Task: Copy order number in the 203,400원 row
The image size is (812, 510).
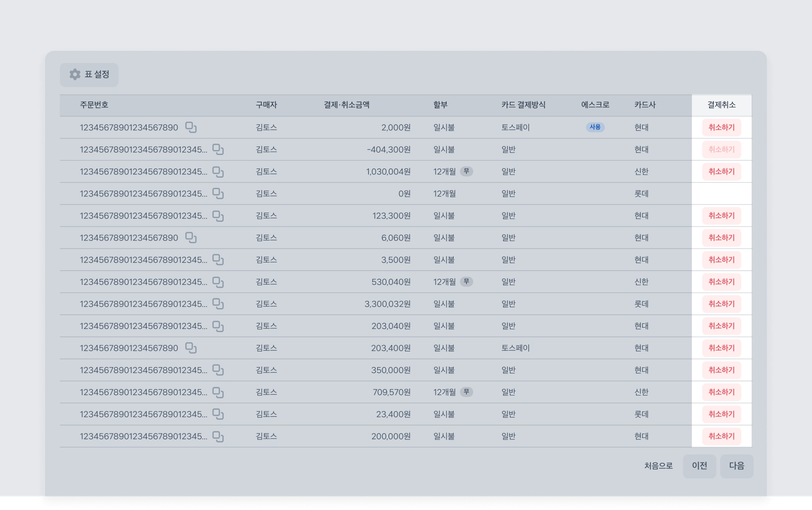Action: [x=191, y=348]
